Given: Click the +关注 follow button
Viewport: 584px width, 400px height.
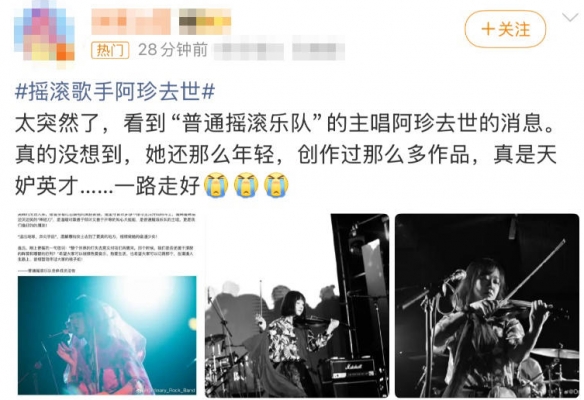Looking at the screenshot, I should click(x=505, y=29).
